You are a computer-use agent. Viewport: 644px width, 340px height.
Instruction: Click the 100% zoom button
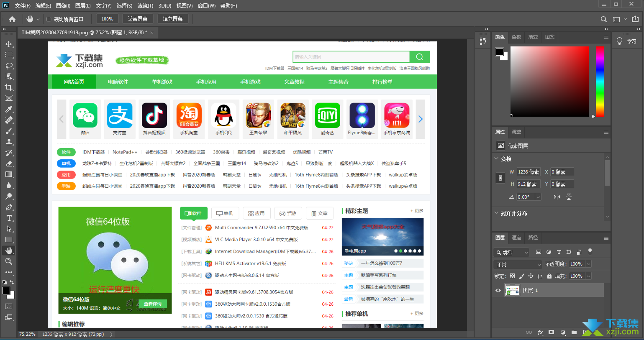click(107, 19)
